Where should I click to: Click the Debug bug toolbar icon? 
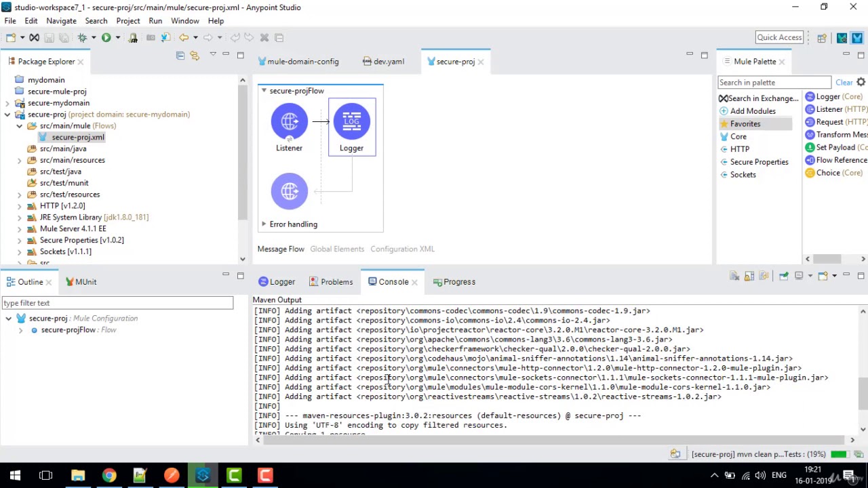click(x=82, y=38)
